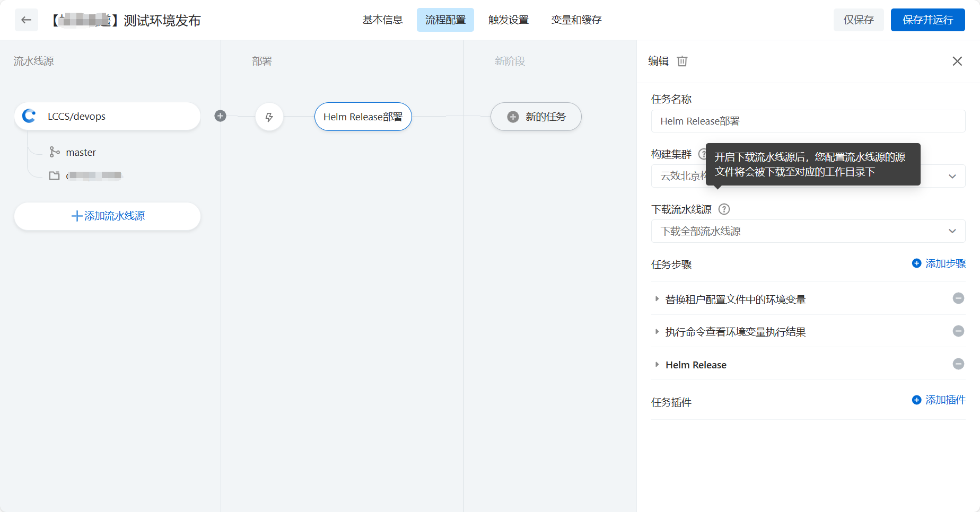Click the master branch label
Viewport: 980px width, 512px height.
click(x=81, y=152)
